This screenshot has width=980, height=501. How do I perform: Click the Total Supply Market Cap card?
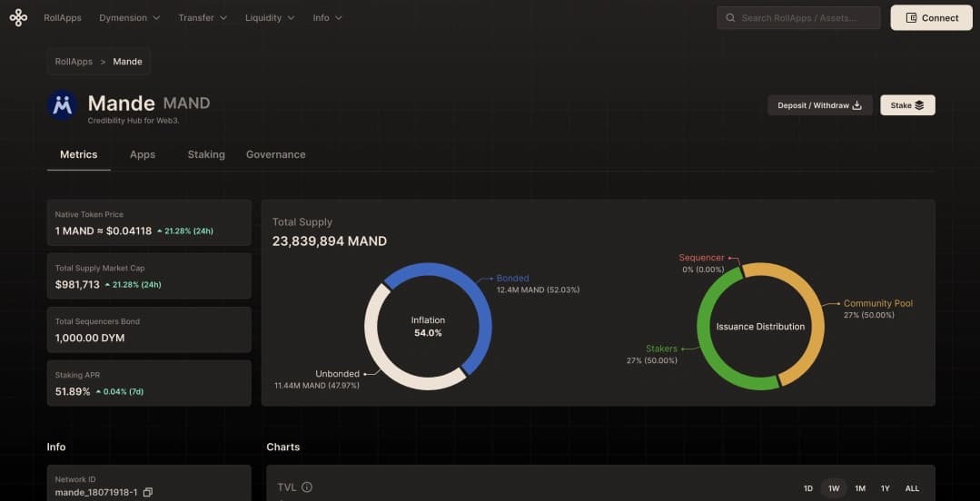(x=149, y=276)
